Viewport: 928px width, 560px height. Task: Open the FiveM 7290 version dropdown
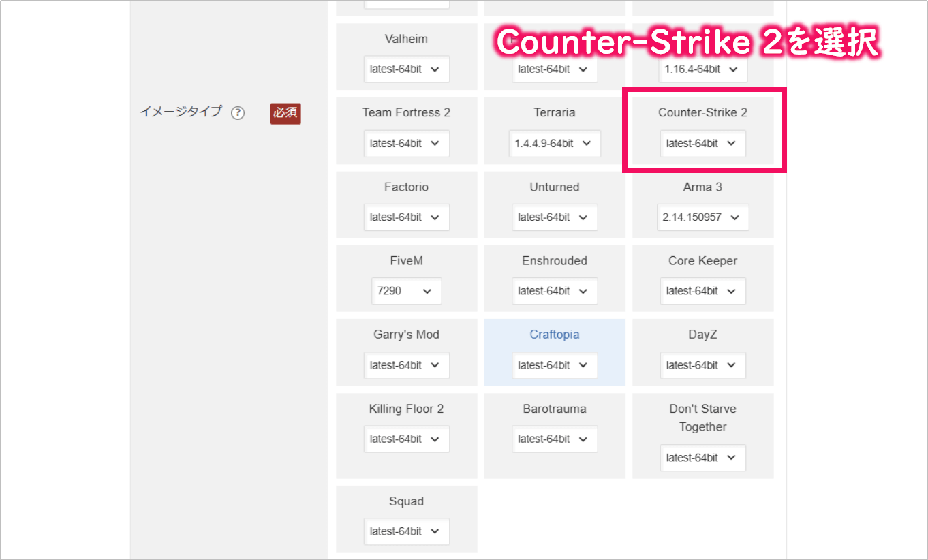pos(406,290)
